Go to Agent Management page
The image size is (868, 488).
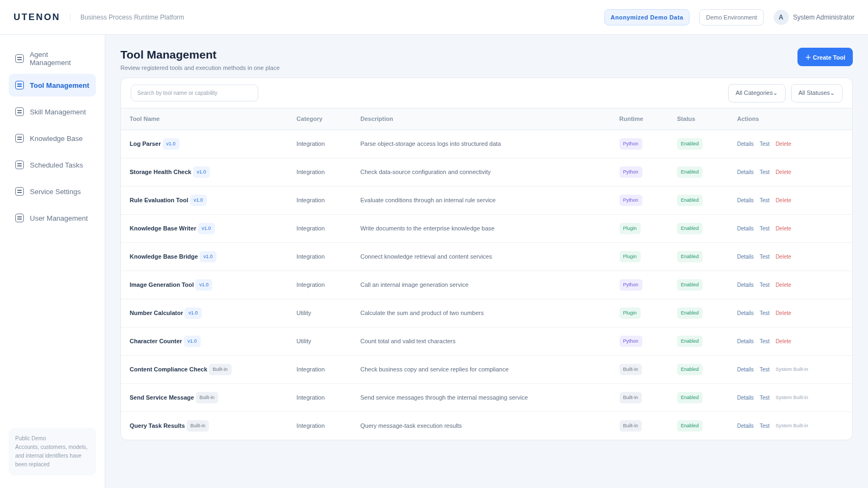pyautogui.click(x=52, y=59)
